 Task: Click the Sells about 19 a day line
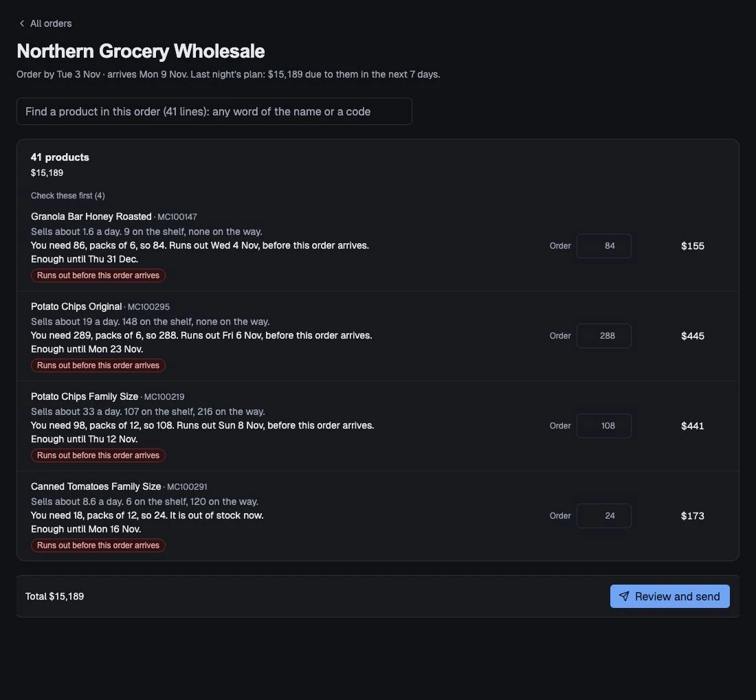(151, 321)
